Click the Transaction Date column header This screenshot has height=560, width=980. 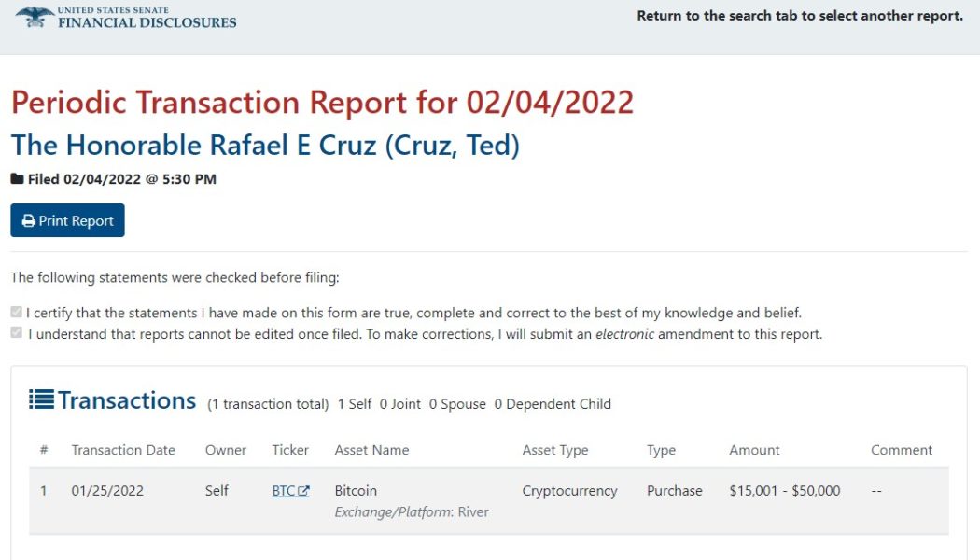tap(123, 450)
